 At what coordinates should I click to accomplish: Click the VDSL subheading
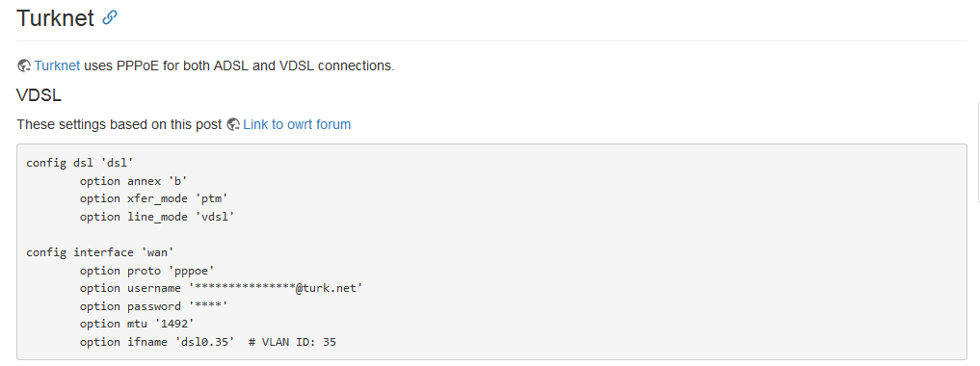tap(39, 95)
